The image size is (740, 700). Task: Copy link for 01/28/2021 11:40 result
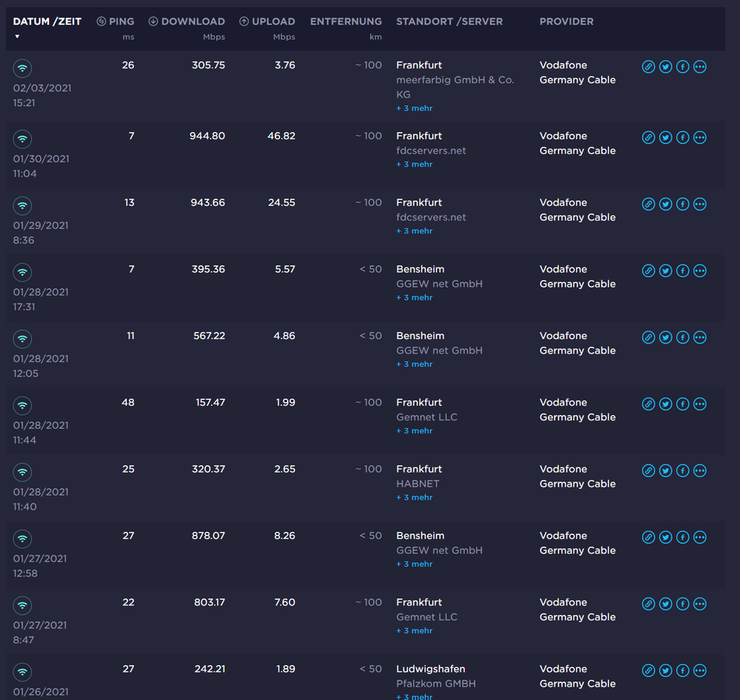(648, 470)
